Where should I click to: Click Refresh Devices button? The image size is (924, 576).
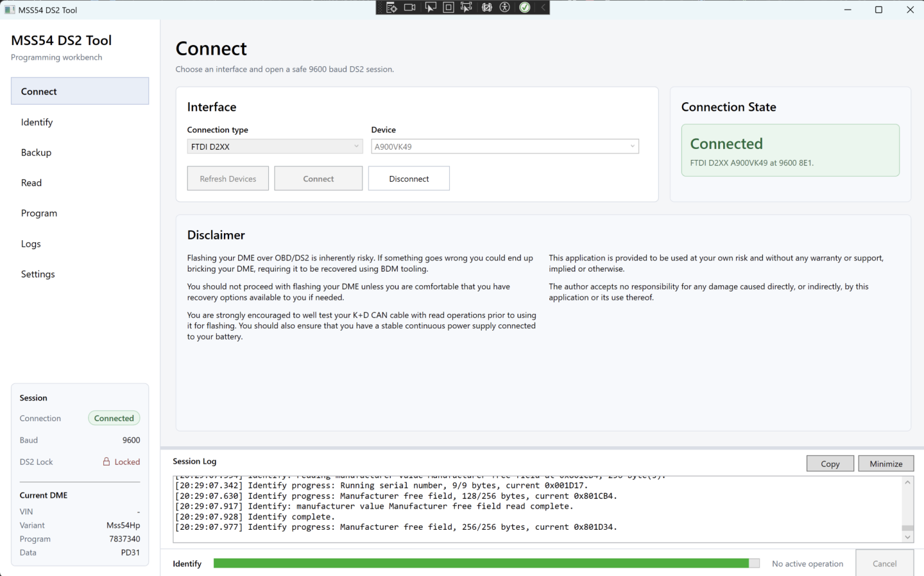click(228, 179)
